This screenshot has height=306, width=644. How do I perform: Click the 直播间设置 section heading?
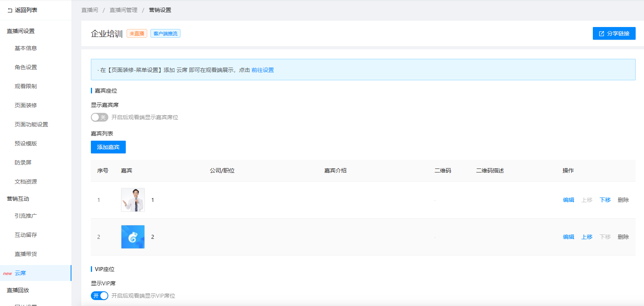(x=21, y=31)
